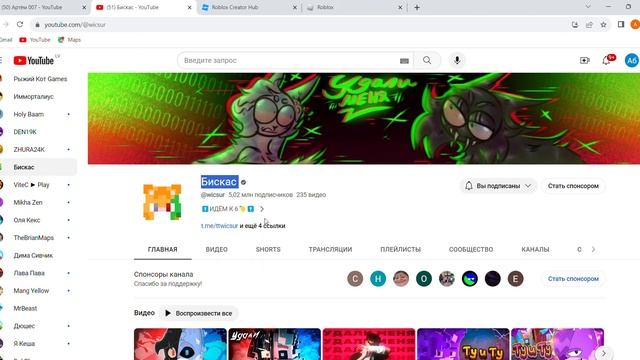
Task: Switch to the СООБЩЕСТВО tab
Action: (x=471, y=249)
